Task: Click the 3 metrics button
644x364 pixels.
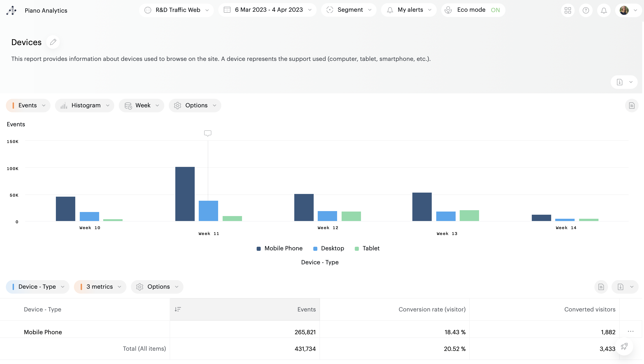Action: tap(100, 287)
